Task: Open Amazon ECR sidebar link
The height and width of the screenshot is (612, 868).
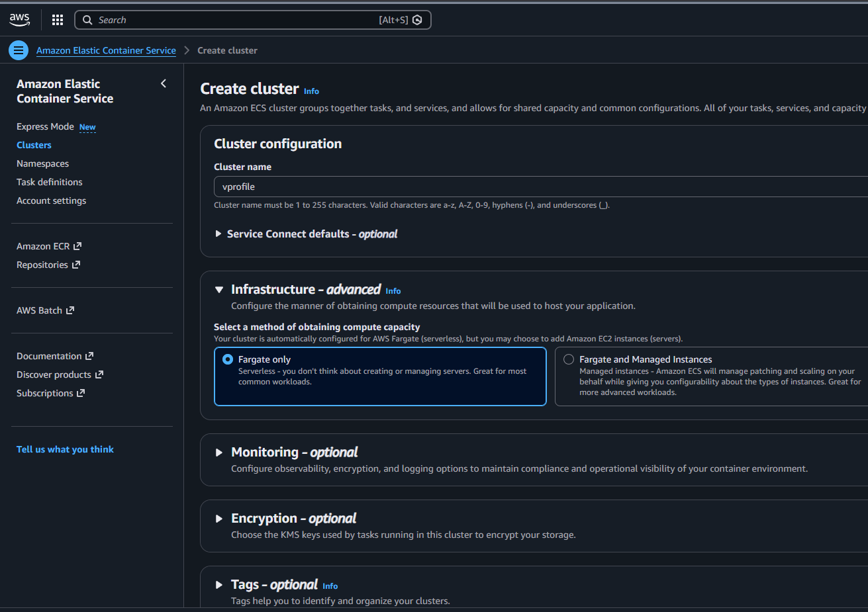Action: [x=43, y=246]
